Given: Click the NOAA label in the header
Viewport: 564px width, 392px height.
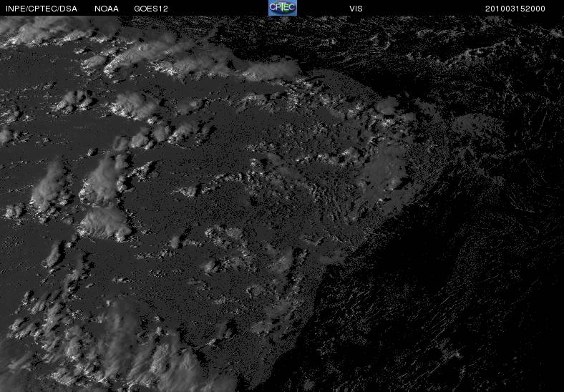Looking at the screenshot, I should tap(107, 9).
